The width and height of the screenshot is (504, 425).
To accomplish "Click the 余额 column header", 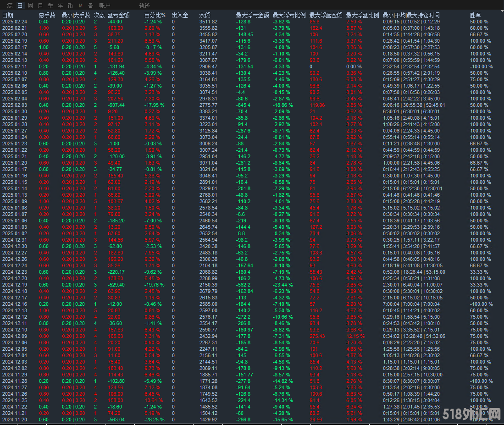I will pos(205,15).
